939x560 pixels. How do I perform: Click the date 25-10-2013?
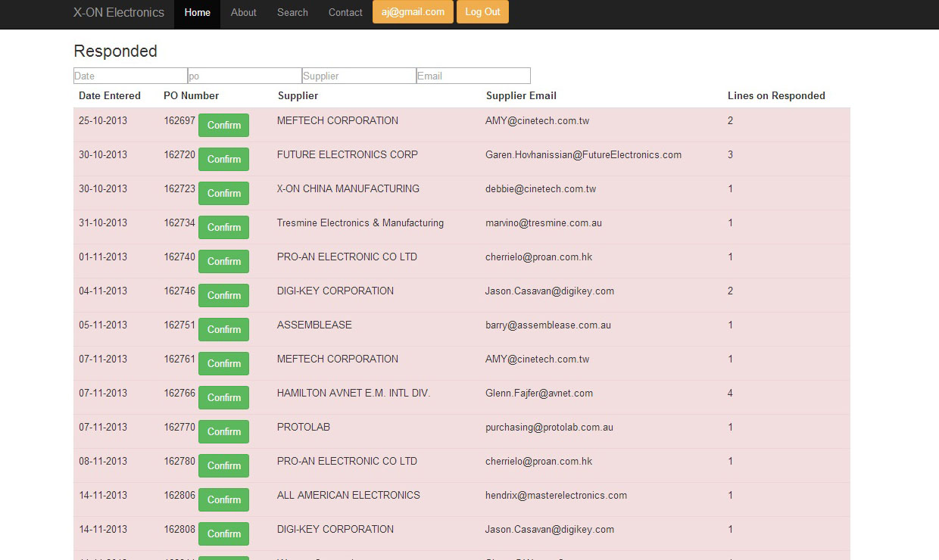pos(103,120)
